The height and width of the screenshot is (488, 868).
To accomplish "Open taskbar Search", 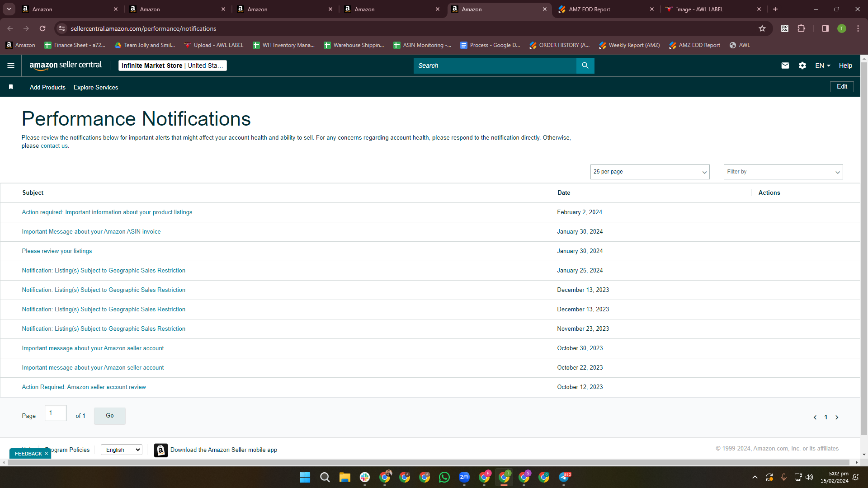I will [325, 477].
